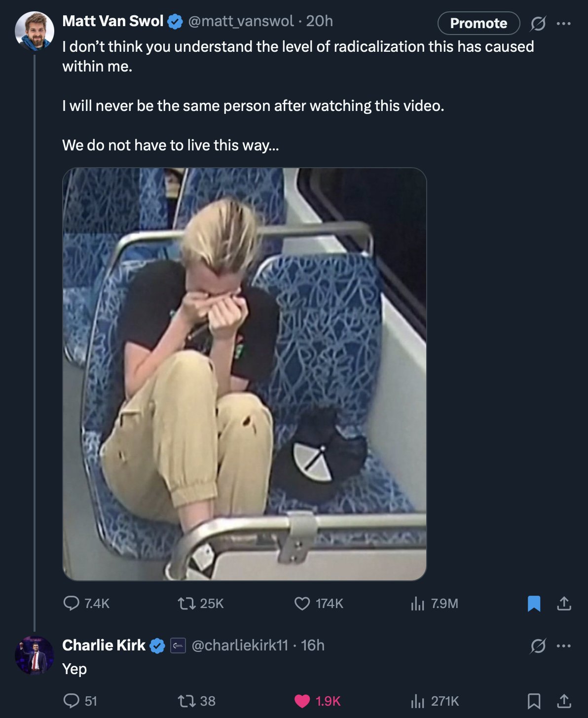Viewport: 588px width, 718px height.
Task: Bookmark Charlie Kirk's reply
Action: coord(534,701)
